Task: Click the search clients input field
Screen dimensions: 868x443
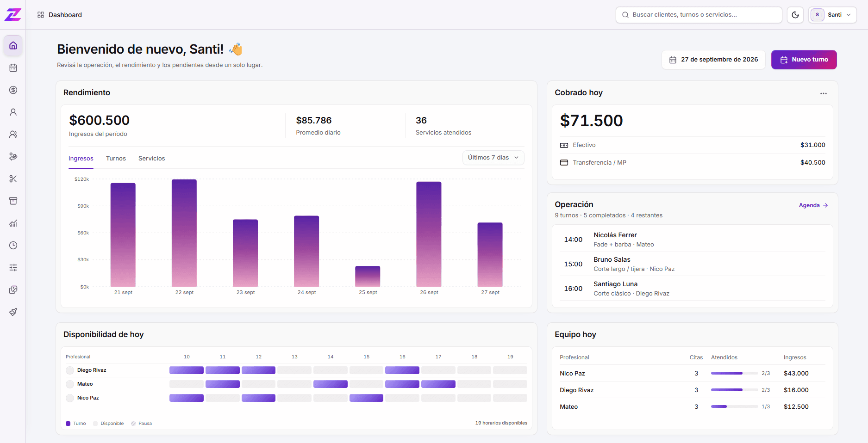Action: click(699, 15)
